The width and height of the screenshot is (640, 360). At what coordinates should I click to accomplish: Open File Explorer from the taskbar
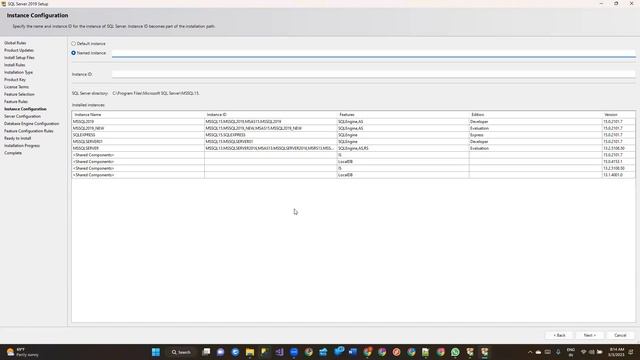pyautogui.click(x=250, y=352)
